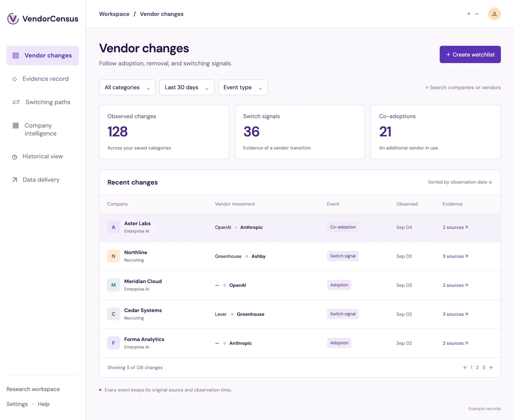
Task: Open Meridian Cloud 2 sources link
Action: (455, 285)
